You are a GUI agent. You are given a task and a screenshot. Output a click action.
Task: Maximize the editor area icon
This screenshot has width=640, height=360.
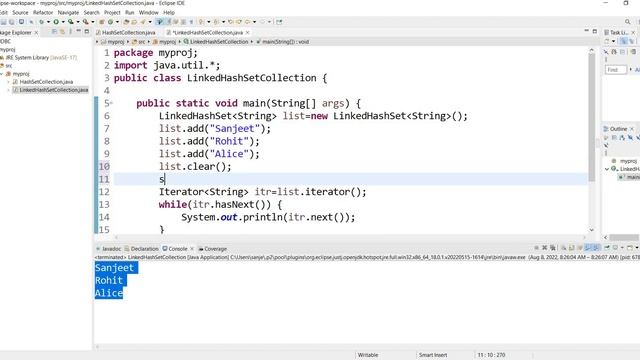click(595, 31)
